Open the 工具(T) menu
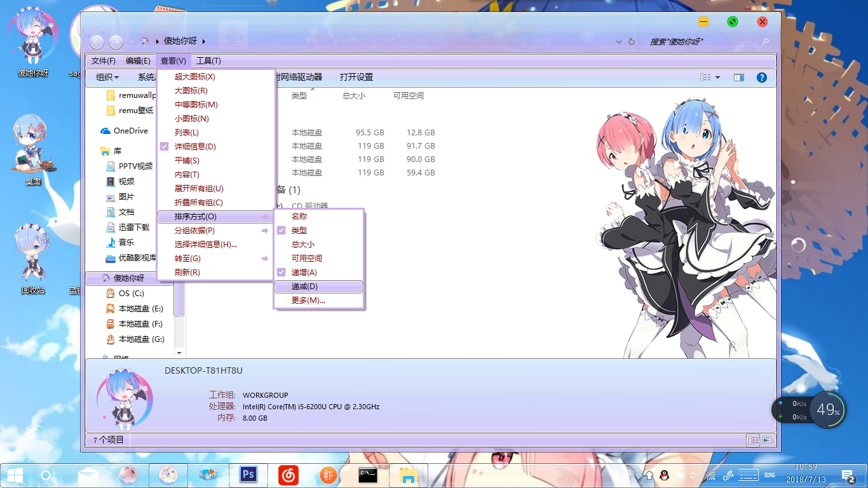The image size is (868, 488). coord(208,60)
